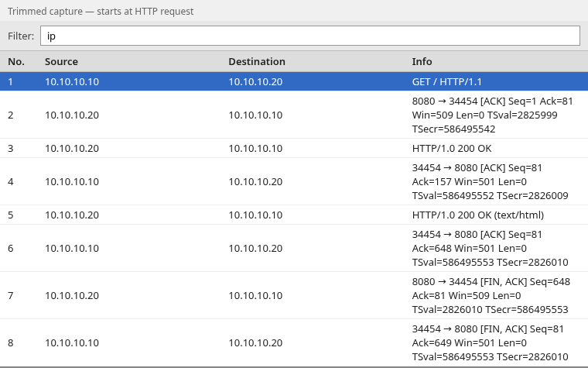The width and height of the screenshot is (588, 368).
Task: Click the 'Filter:' label
Action: (x=21, y=36)
